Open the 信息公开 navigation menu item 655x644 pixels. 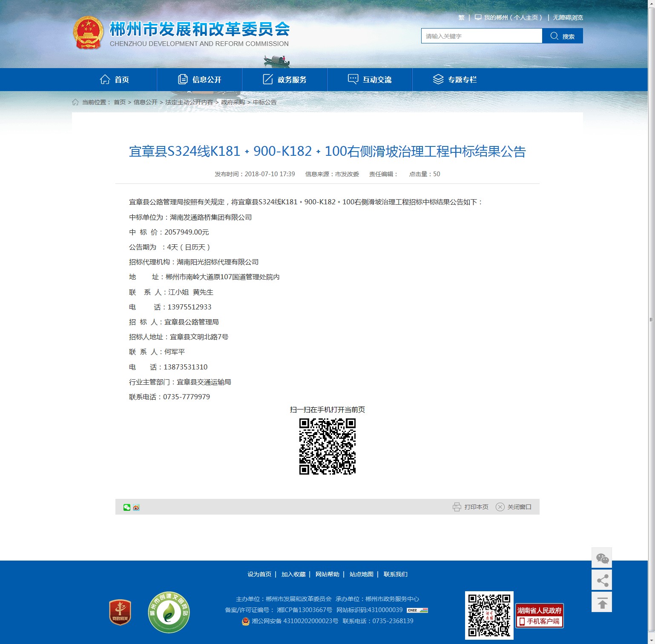(200, 80)
